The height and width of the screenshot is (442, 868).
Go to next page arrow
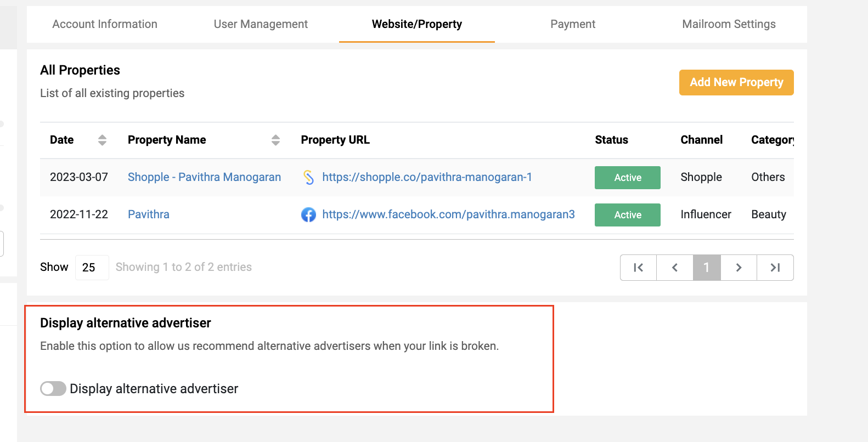click(x=739, y=268)
